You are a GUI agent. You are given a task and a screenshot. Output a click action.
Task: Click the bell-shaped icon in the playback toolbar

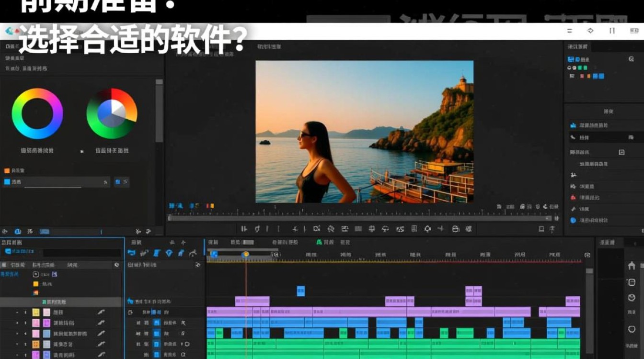pos(427,229)
